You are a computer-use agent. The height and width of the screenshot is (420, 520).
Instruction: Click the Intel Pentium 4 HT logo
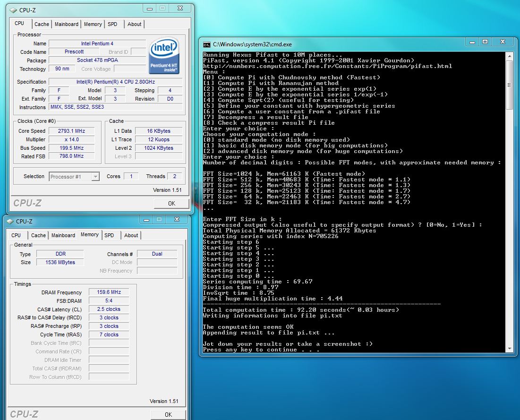coord(164,55)
